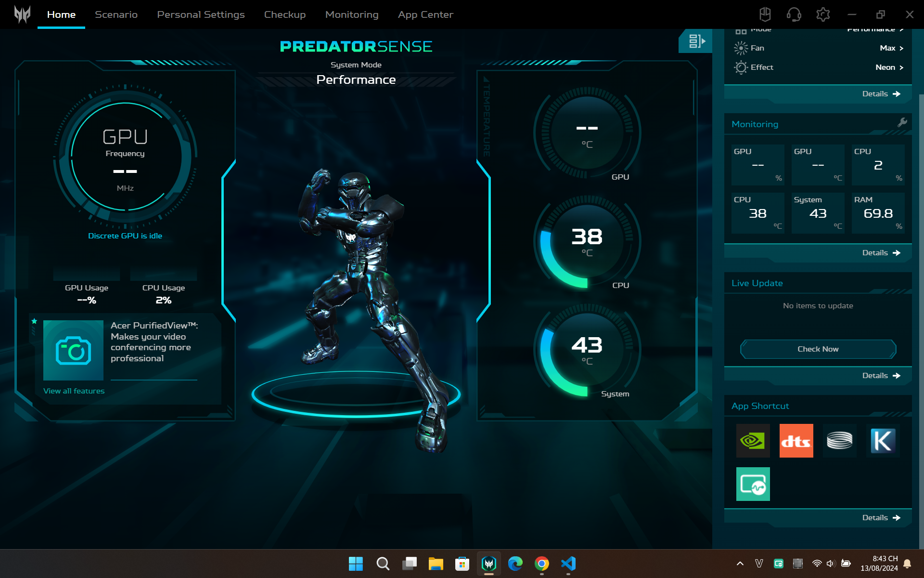Open the teal screen-monitor app shortcut
Viewport: 924px width, 578px height.
(753, 484)
